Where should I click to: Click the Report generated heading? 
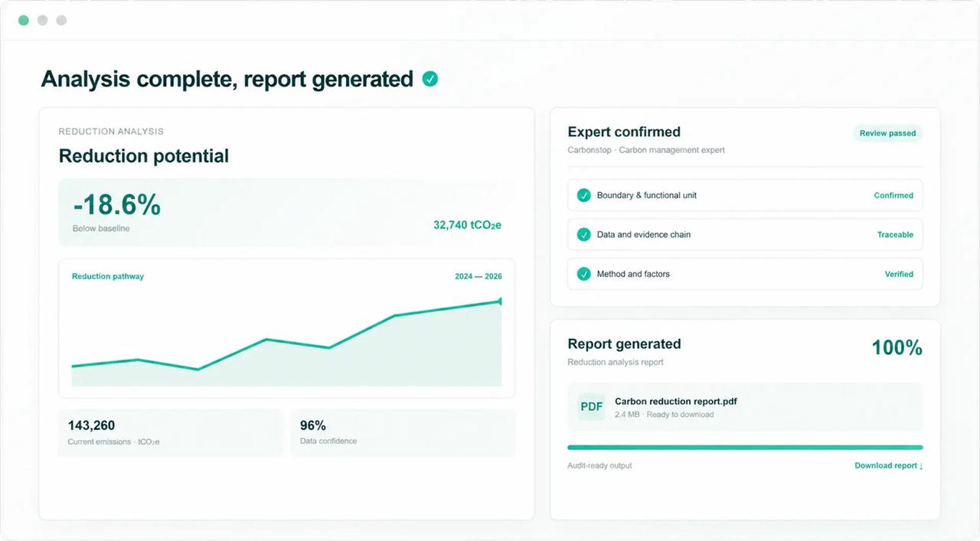pos(624,344)
